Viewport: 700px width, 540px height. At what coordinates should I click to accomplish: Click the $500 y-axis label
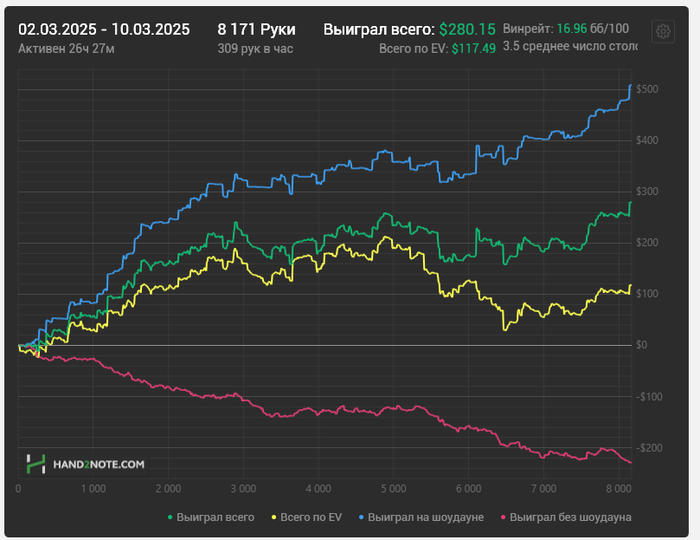pos(647,89)
